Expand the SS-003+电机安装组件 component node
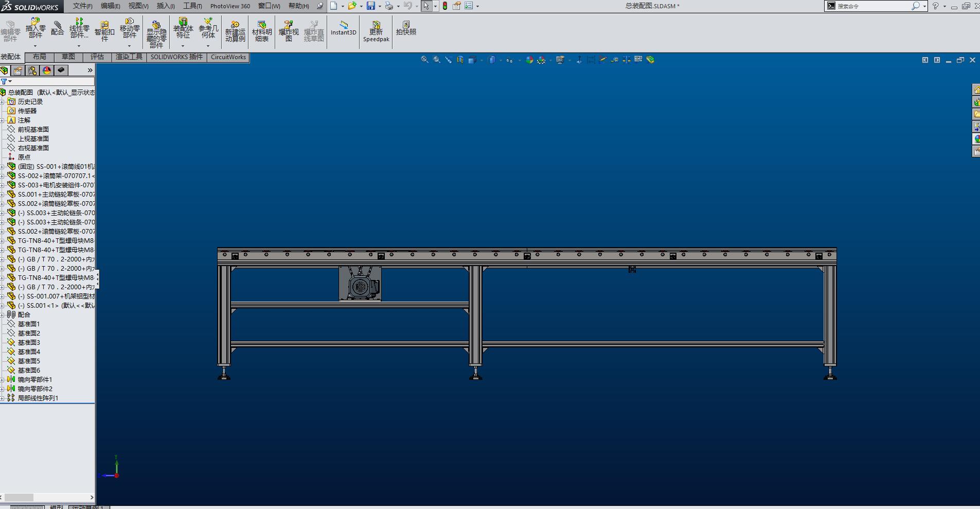The height and width of the screenshot is (509, 980). click(3, 185)
